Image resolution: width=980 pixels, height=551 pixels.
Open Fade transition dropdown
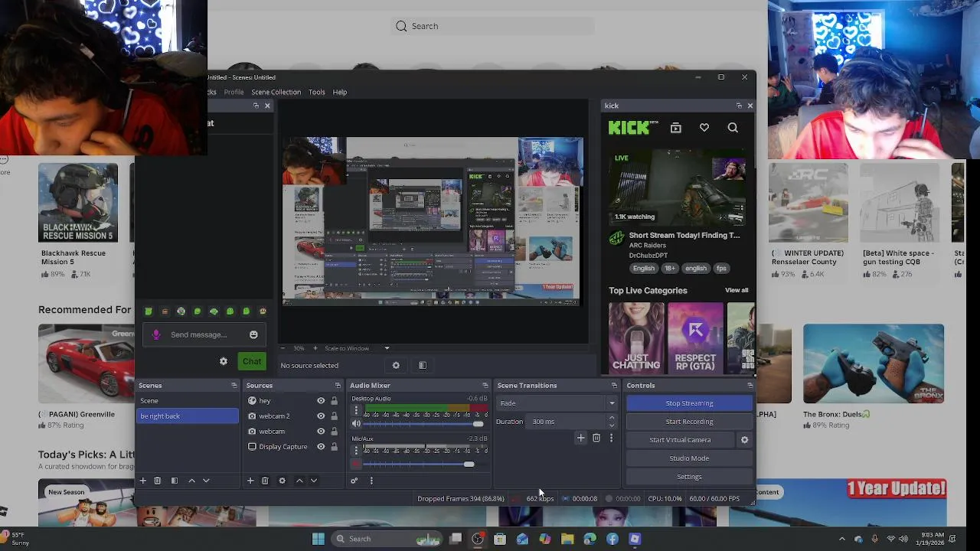[x=557, y=403]
